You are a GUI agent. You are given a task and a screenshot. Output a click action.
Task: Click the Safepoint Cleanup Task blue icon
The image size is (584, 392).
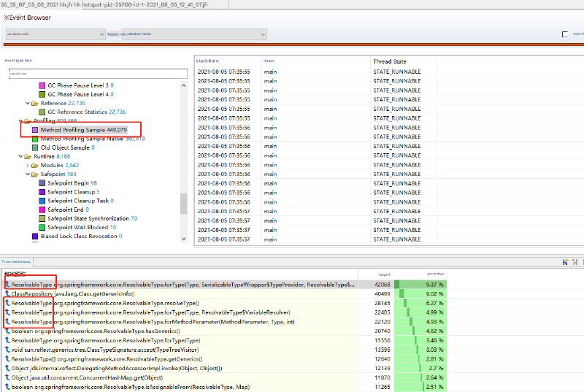click(x=42, y=201)
